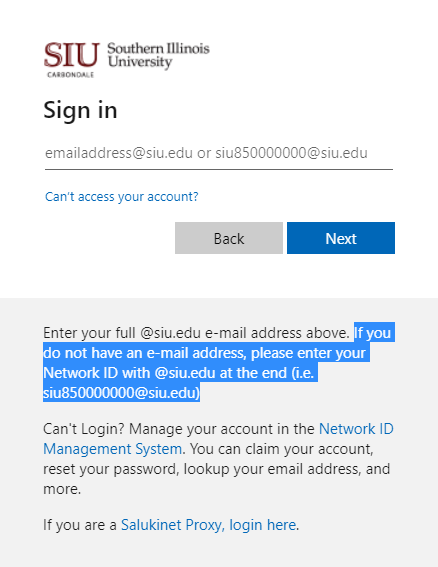This screenshot has width=438, height=567.
Task: Click the 'Enter your full @siu.edu' sentence
Action: (196, 333)
